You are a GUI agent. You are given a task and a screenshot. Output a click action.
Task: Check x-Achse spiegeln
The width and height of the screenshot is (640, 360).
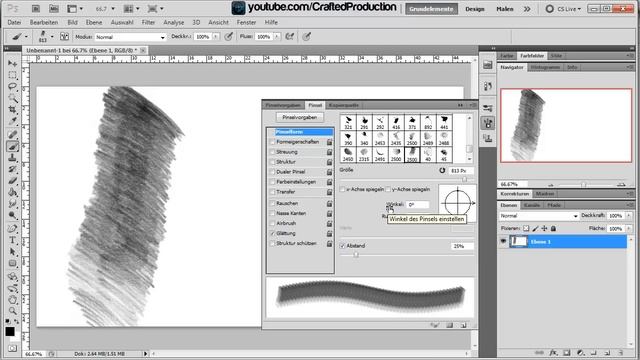(x=342, y=189)
